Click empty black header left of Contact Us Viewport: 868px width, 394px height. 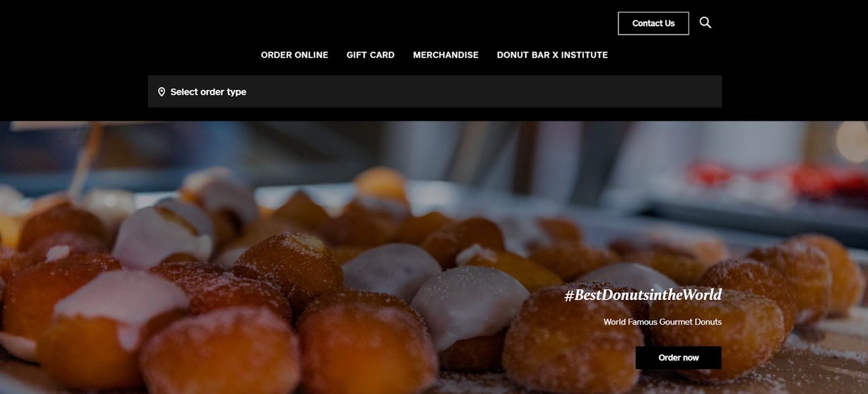tap(383, 23)
